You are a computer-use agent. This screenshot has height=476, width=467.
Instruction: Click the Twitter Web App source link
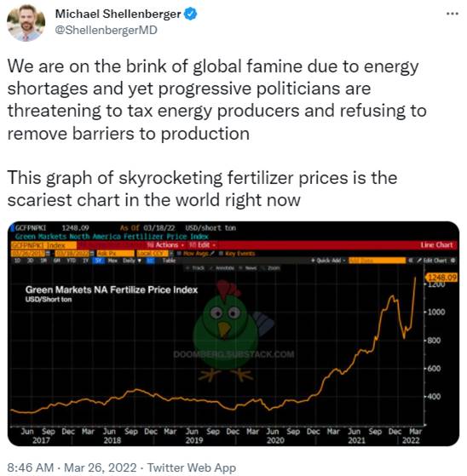(x=192, y=467)
